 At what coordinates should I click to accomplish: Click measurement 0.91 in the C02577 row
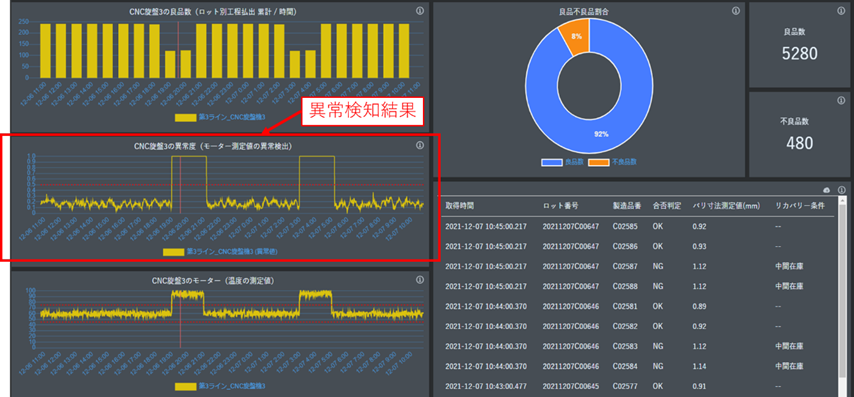(x=699, y=386)
